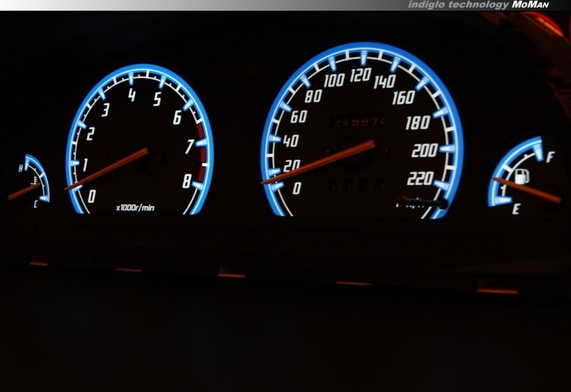Click the MoMan logo text
Image resolution: width=571 pixels, height=392 pixels.
(x=530, y=5)
